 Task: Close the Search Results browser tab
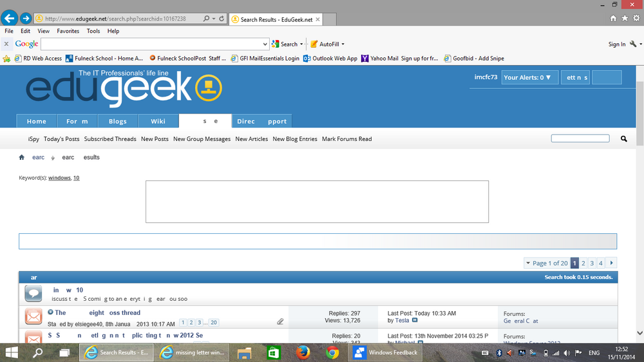pos(317,19)
